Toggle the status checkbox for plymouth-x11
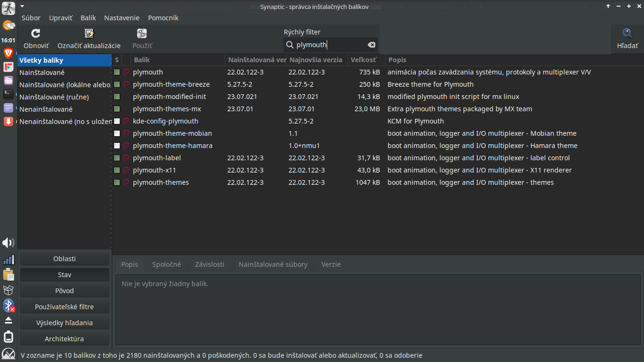The image size is (644, 362). pyautogui.click(x=117, y=170)
